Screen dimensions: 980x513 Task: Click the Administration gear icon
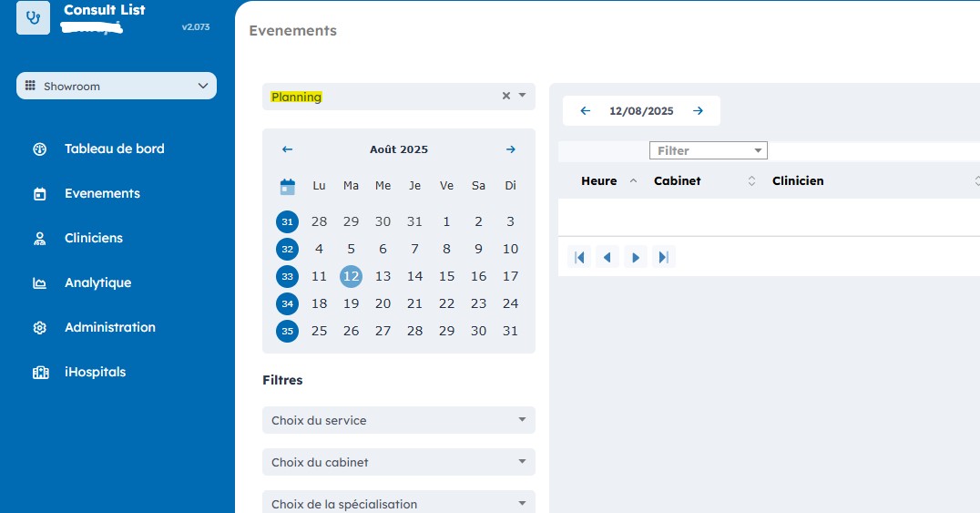40,328
